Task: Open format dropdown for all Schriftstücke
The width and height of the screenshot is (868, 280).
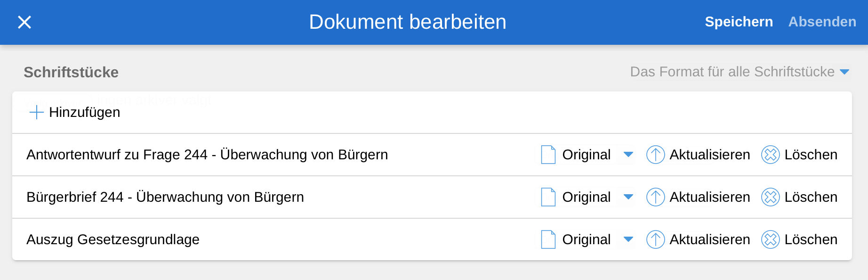Action: [x=844, y=72]
